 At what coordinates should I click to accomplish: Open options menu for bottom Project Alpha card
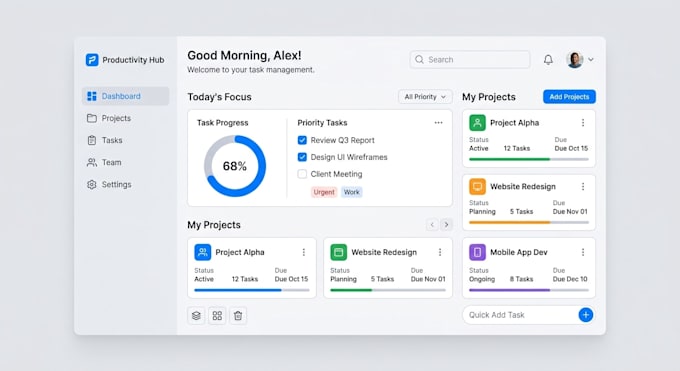click(x=304, y=252)
